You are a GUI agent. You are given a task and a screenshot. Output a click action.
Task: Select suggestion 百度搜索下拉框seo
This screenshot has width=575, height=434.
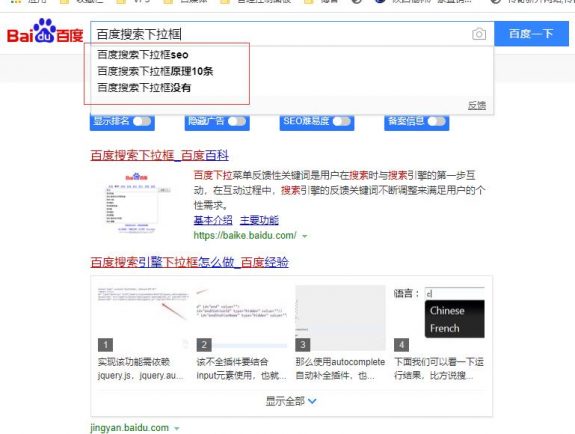click(143, 55)
